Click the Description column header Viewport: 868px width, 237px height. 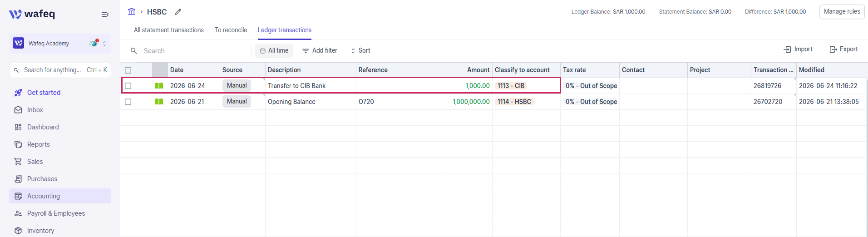[311, 70]
